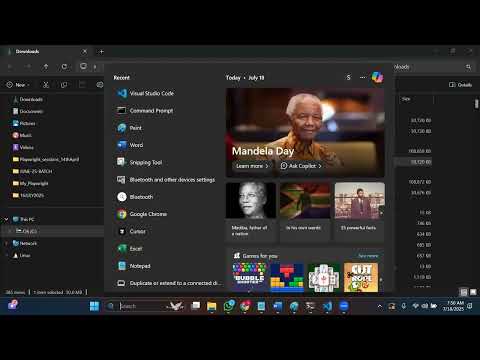Select Music in navigation pane

(22, 135)
